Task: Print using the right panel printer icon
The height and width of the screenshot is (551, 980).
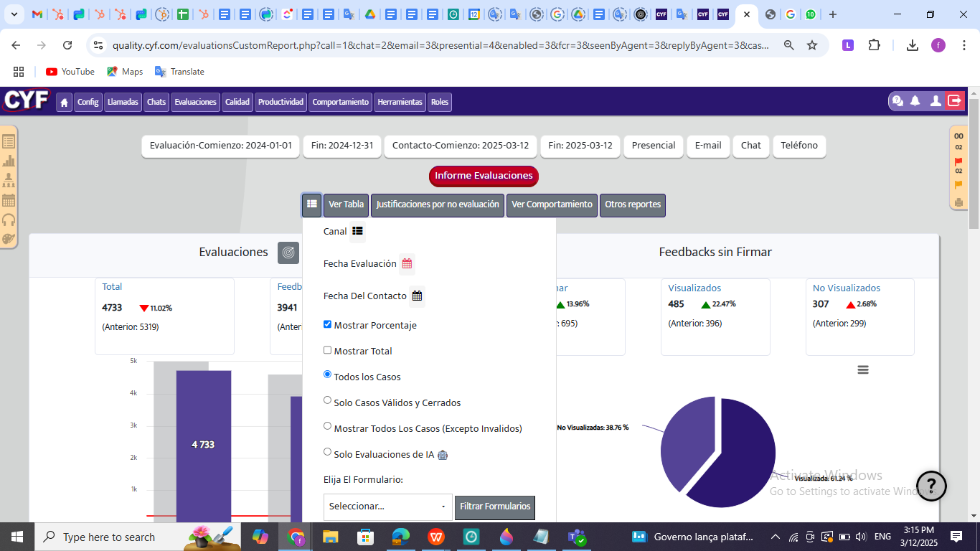Action: (958, 203)
